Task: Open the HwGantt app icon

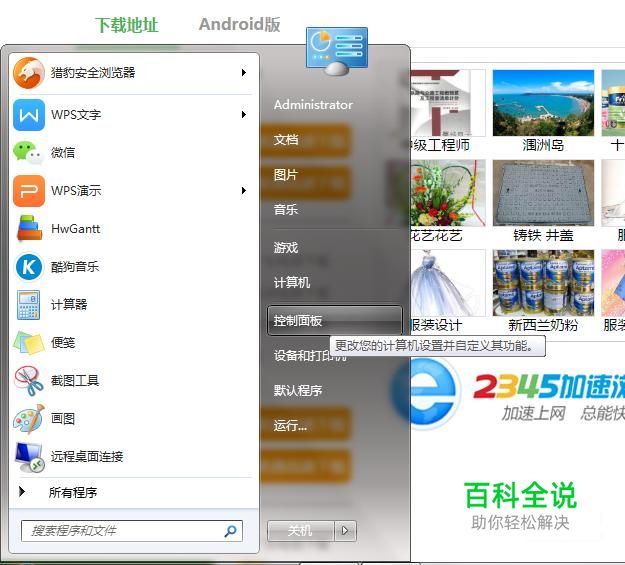Action: [29, 228]
